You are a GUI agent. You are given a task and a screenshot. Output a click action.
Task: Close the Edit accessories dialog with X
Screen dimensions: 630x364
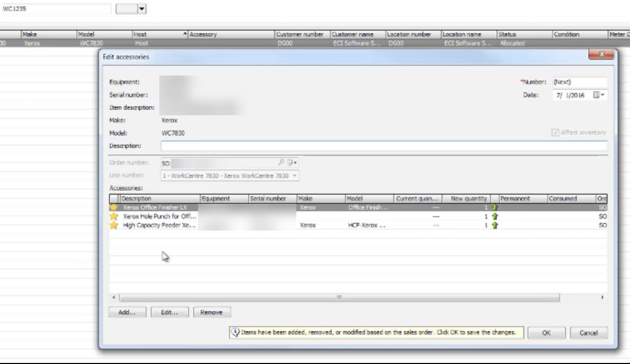(x=601, y=55)
